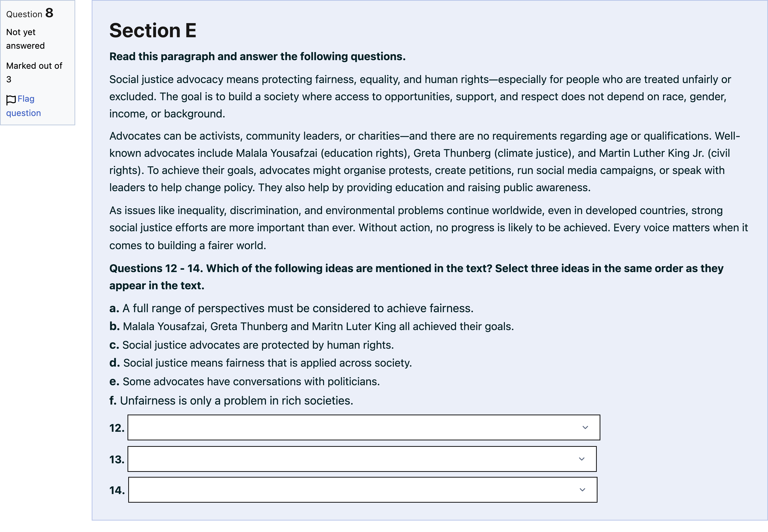Click option c about advocates protected by rights
The height and width of the screenshot is (532, 768).
pos(251,345)
